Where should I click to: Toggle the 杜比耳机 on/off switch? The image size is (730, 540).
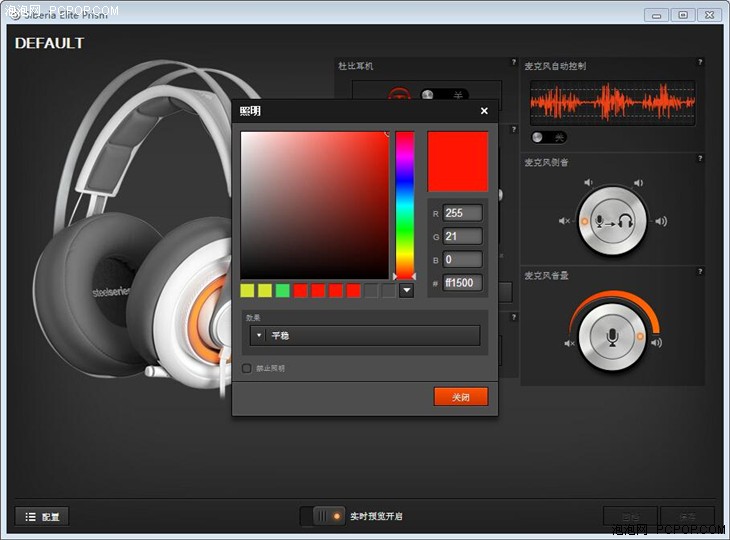(x=444, y=94)
